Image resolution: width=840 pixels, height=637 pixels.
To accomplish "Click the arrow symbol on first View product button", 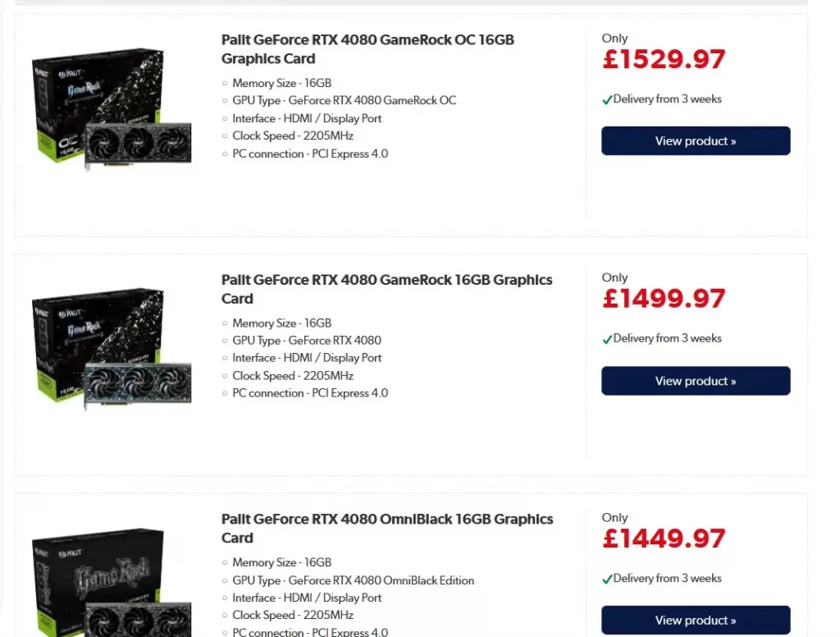I will [x=732, y=140].
